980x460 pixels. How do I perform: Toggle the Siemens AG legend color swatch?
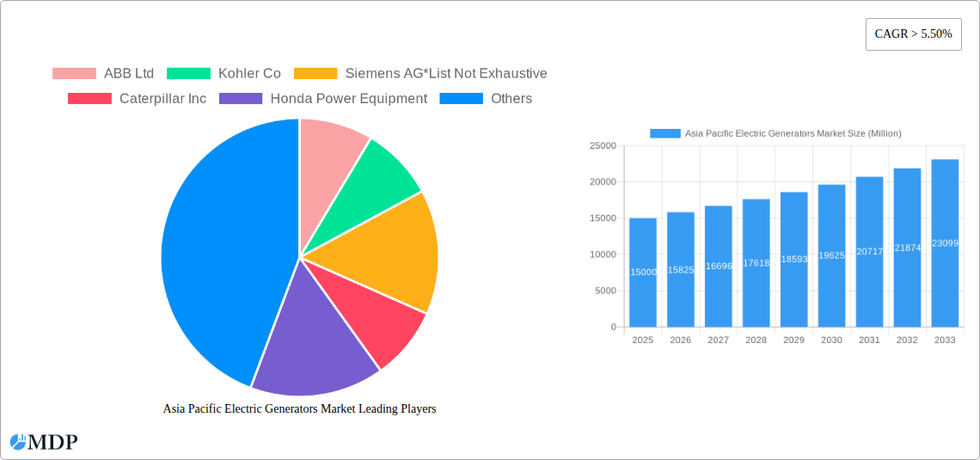click(315, 74)
